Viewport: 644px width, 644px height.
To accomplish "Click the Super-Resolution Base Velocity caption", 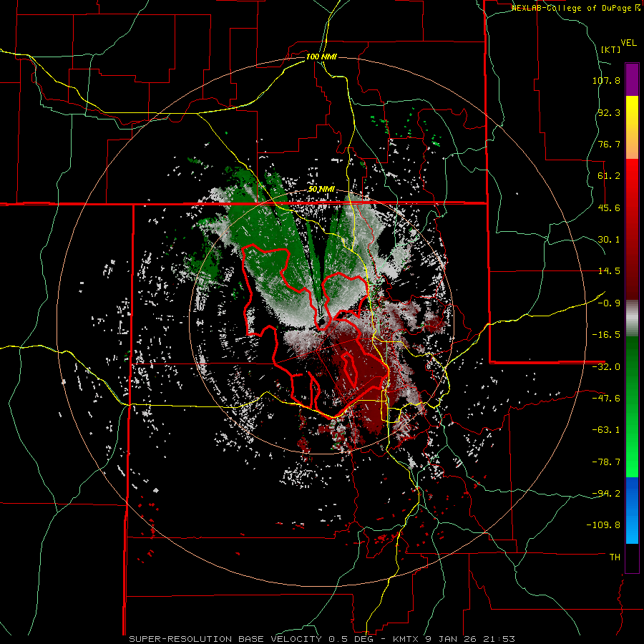I will click(x=321, y=639).
